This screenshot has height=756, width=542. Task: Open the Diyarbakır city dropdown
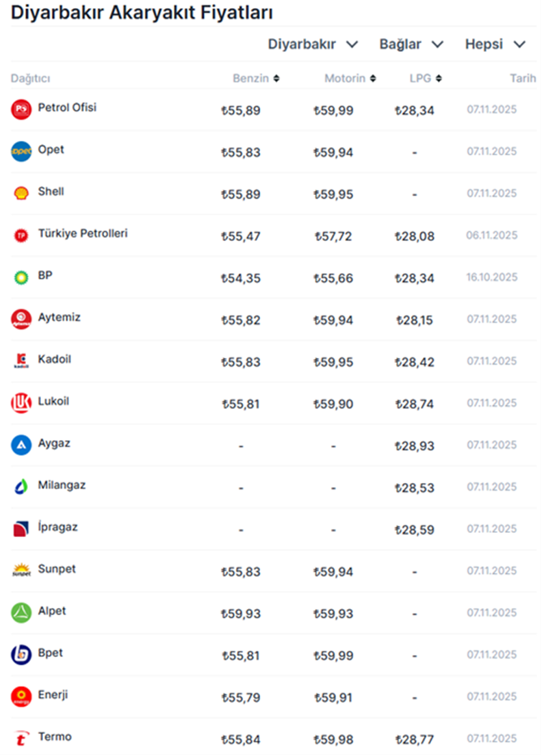tap(313, 44)
